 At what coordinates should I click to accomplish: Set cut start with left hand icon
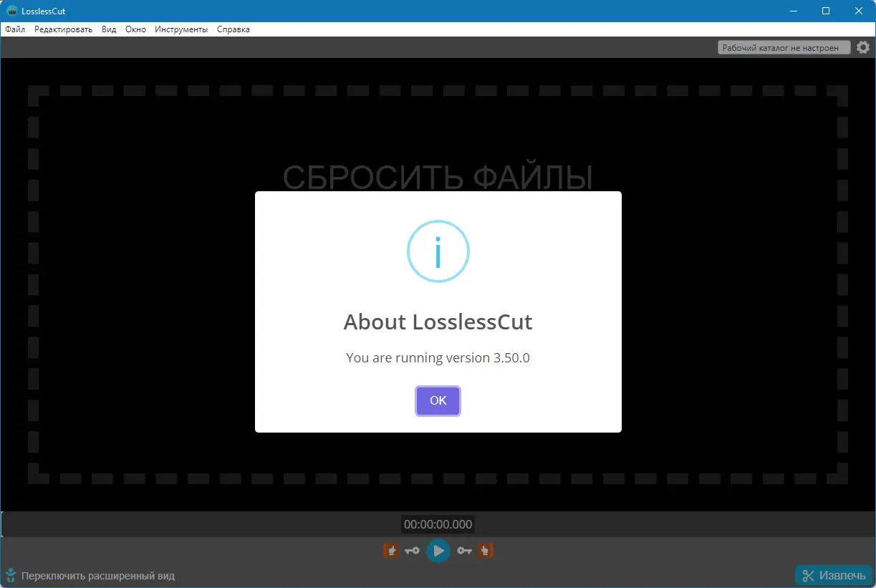(x=391, y=550)
